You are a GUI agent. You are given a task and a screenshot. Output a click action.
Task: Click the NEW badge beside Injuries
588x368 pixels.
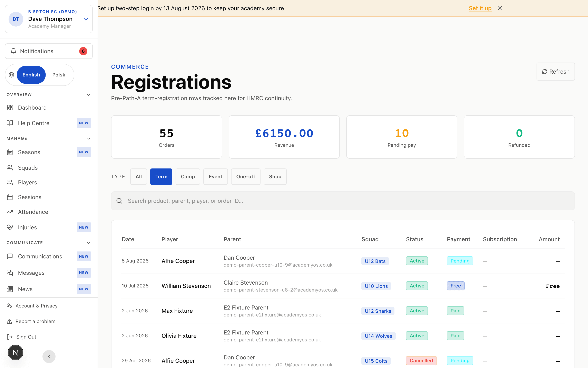pos(84,227)
